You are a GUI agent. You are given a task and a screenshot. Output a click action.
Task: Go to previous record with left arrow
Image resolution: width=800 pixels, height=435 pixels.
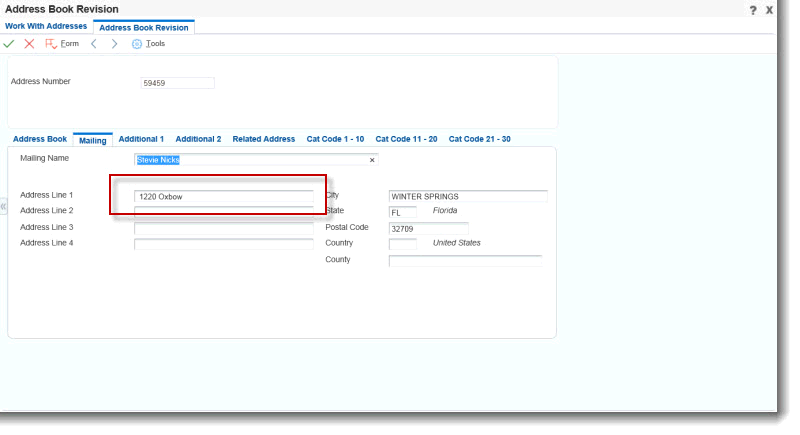tap(94, 44)
